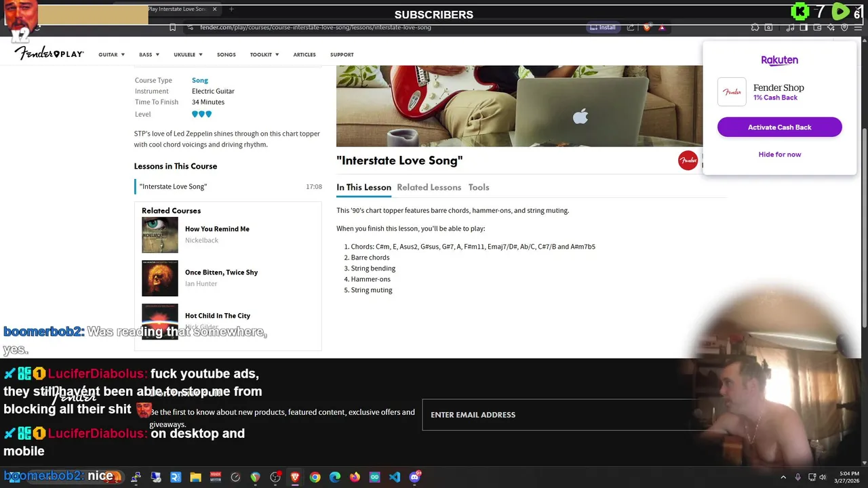Viewport: 868px width, 488px height.
Task: Click the red Fender badge beside lesson title
Action: pos(688,161)
